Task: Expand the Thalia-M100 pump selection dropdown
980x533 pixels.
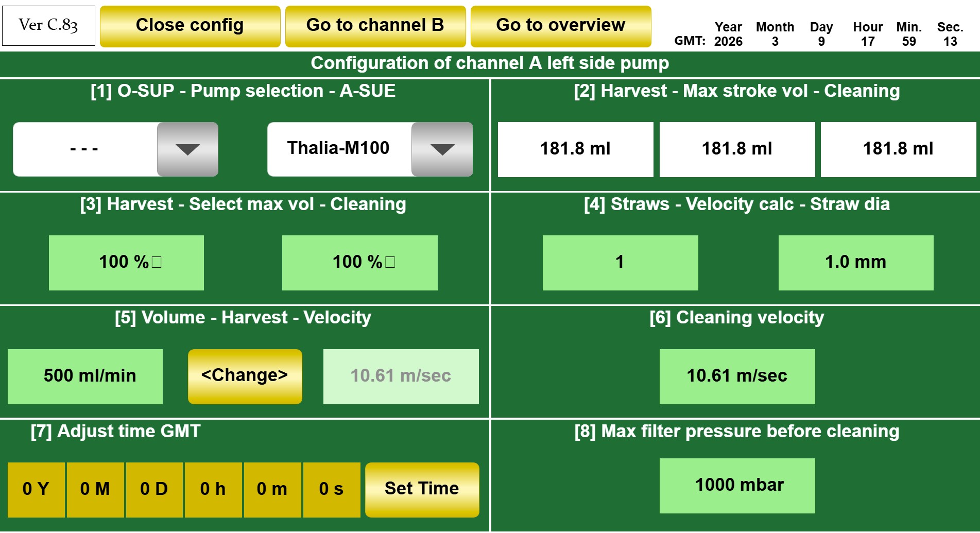Action: tap(442, 149)
